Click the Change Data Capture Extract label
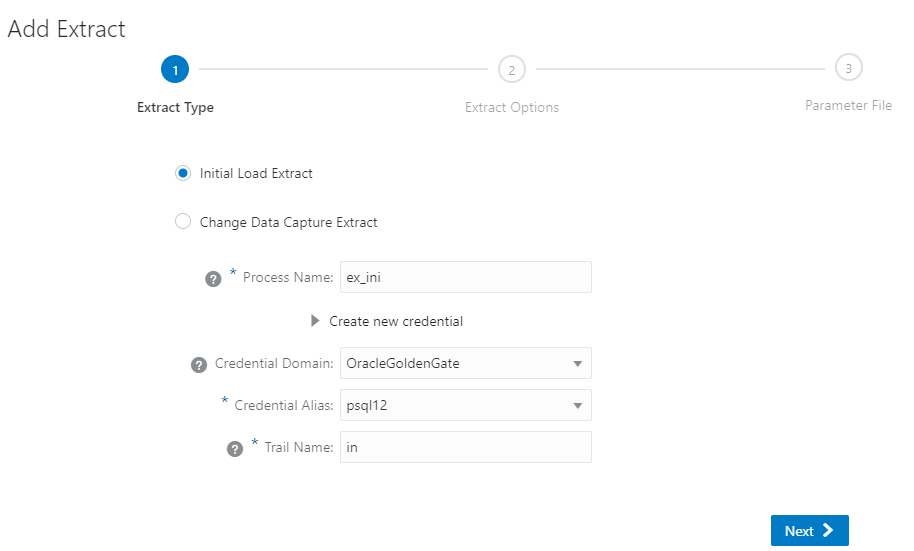Viewport: 914px width, 551px height. click(x=288, y=222)
